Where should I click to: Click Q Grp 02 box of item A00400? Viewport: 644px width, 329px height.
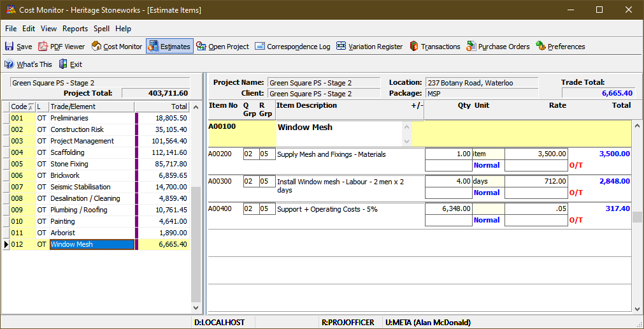tap(251, 209)
